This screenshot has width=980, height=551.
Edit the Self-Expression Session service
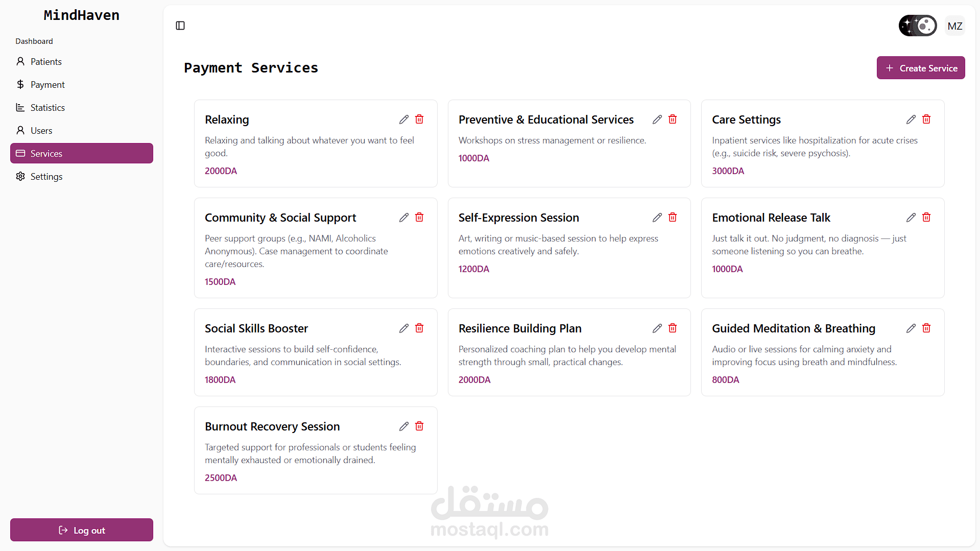tap(657, 218)
